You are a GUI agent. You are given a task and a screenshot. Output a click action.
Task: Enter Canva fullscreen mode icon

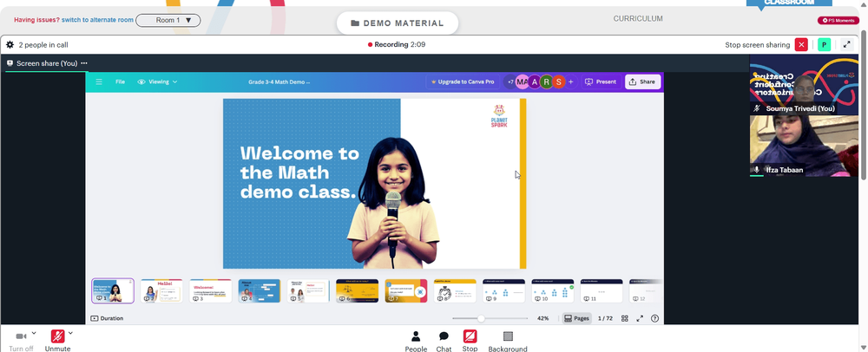[640, 318]
